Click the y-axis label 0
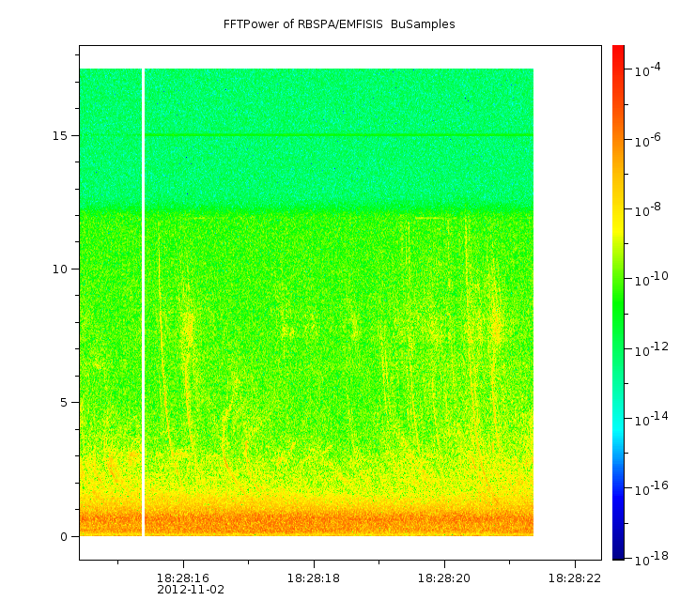The width and height of the screenshot is (680, 616). coord(64,537)
